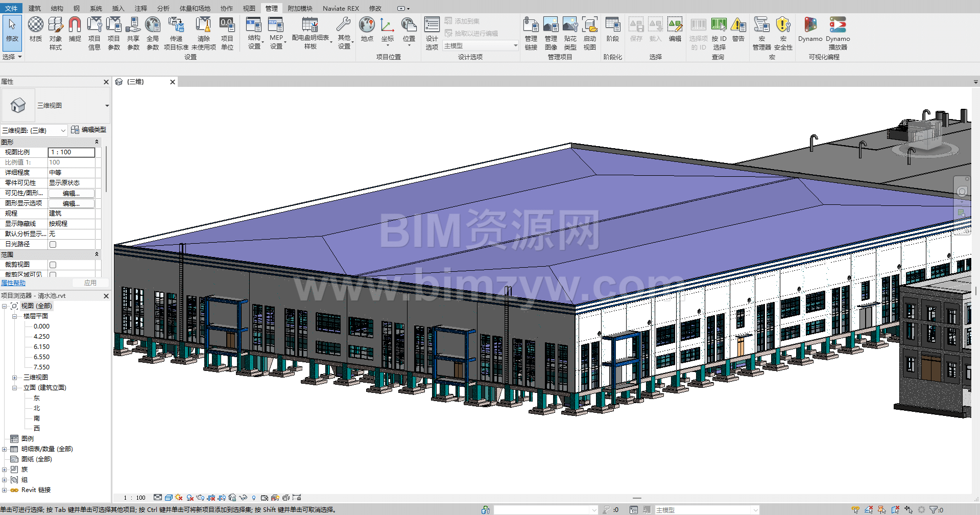
Task: Toggle sun path in view control bar
Action: 179,498
